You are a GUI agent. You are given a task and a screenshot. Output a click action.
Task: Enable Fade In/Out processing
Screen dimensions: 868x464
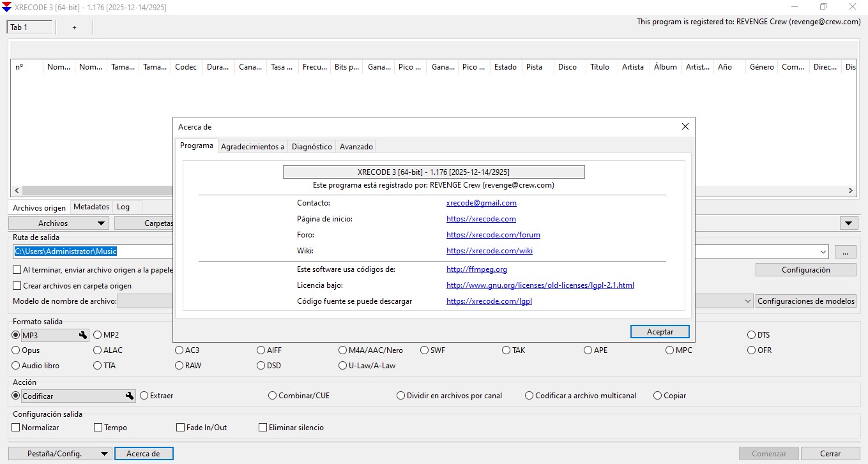click(x=179, y=427)
